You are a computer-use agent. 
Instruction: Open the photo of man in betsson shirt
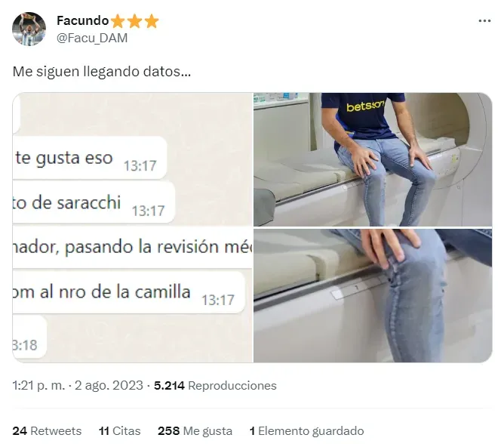click(x=373, y=159)
